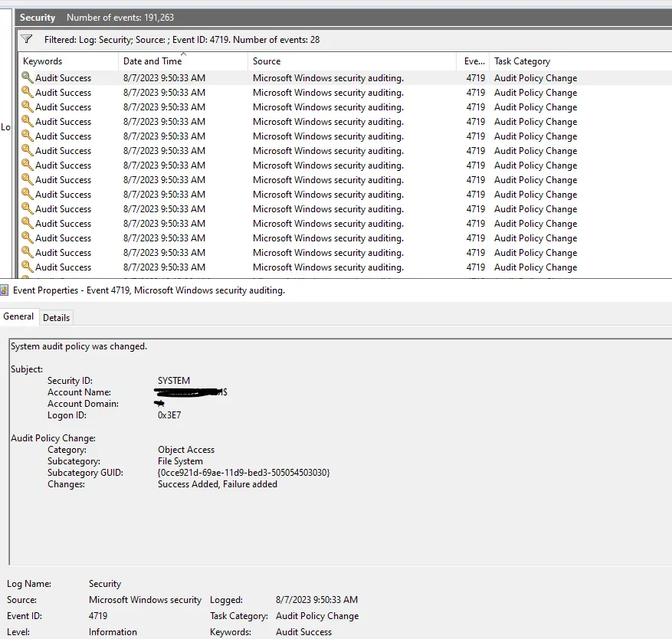
Task: Select the General tab
Action: (x=18, y=316)
